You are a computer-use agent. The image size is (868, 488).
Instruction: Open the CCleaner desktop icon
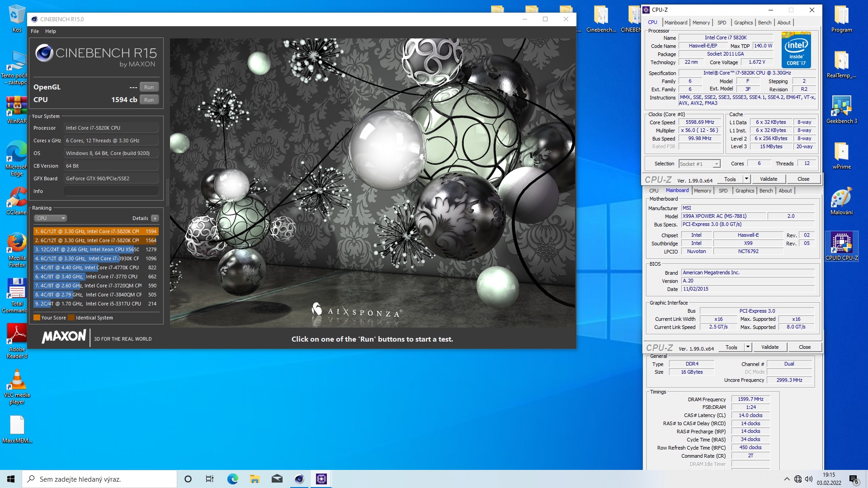coord(17,201)
